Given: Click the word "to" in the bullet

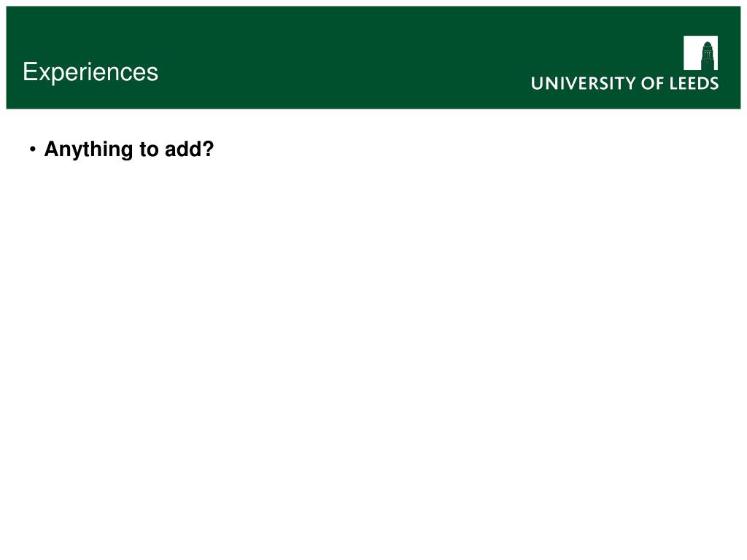Looking at the screenshot, I should click(149, 149).
